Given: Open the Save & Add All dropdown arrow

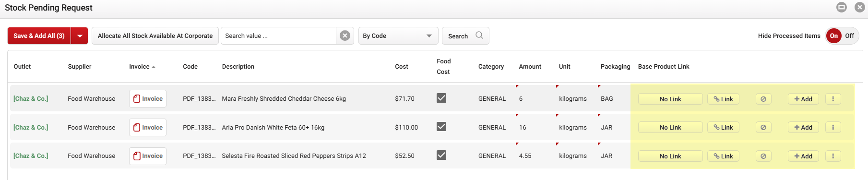Looking at the screenshot, I should pos(80,36).
